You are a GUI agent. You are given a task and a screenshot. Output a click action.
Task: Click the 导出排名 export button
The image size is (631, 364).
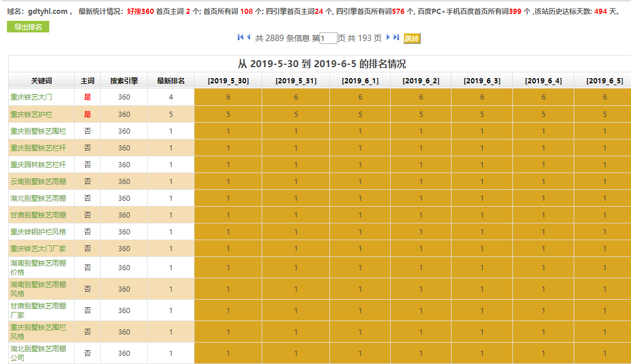(28, 27)
